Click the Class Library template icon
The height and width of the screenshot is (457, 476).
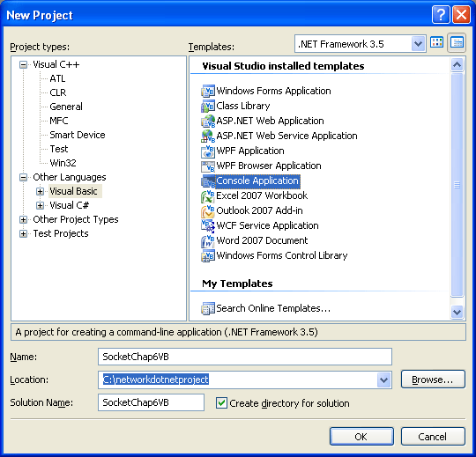(x=208, y=106)
